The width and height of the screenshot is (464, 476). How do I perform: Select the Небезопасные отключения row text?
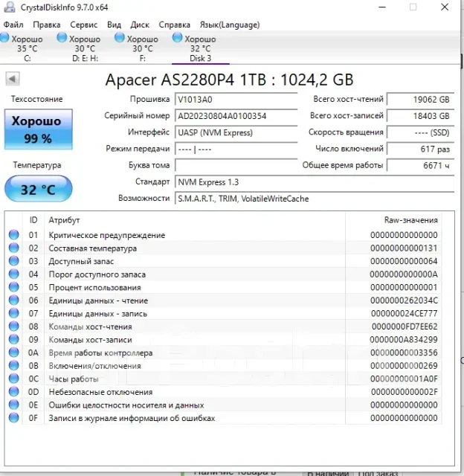[100, 392]
